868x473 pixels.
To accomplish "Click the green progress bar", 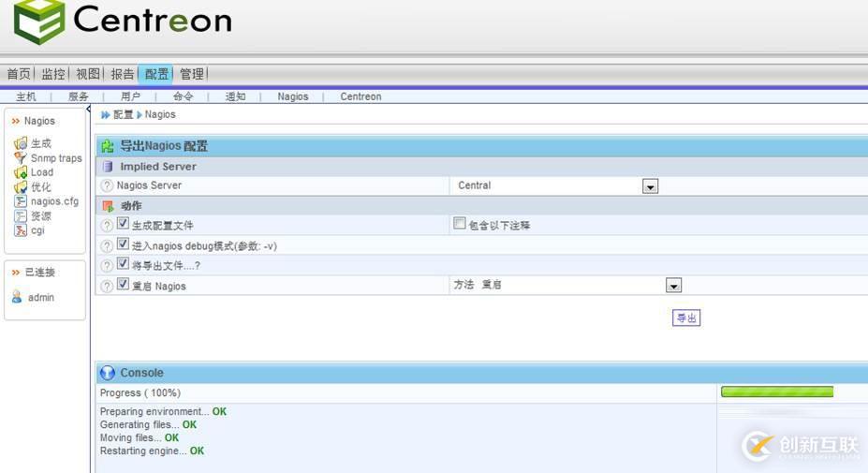I will point(777,392).
